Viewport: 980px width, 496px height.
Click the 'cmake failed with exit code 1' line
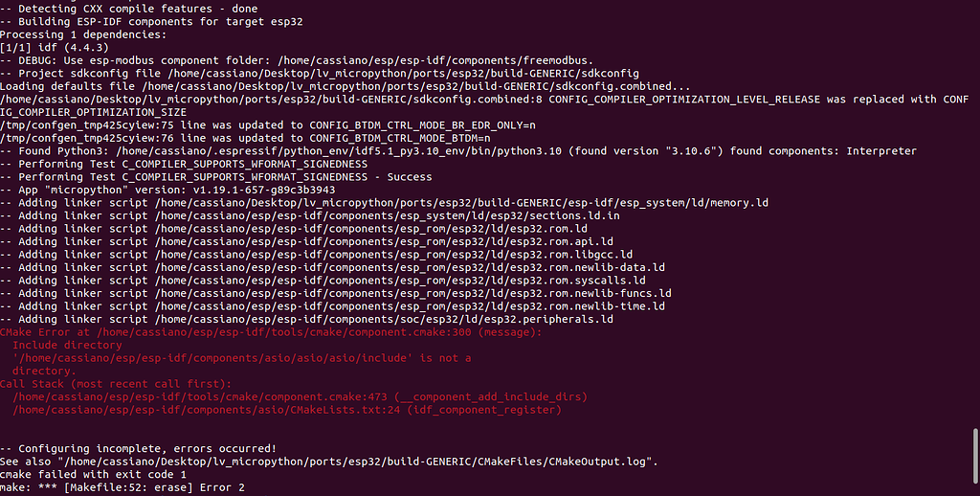coord(93,475)
